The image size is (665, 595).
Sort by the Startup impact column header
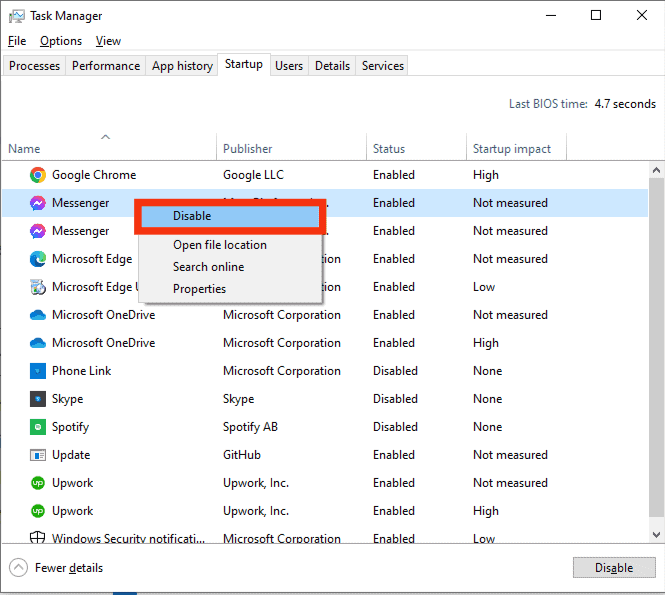click(x=516, y=147)
